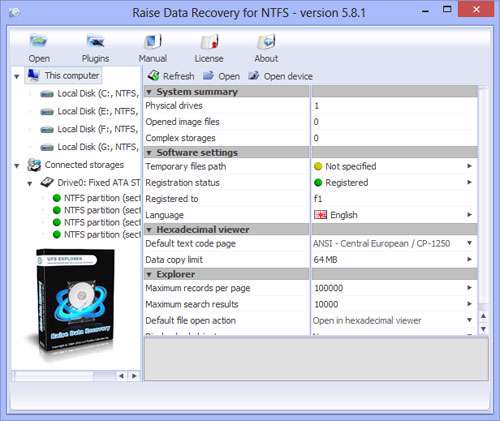Click the Open device label
Screen dimensions: 500x421
(288, 76)
